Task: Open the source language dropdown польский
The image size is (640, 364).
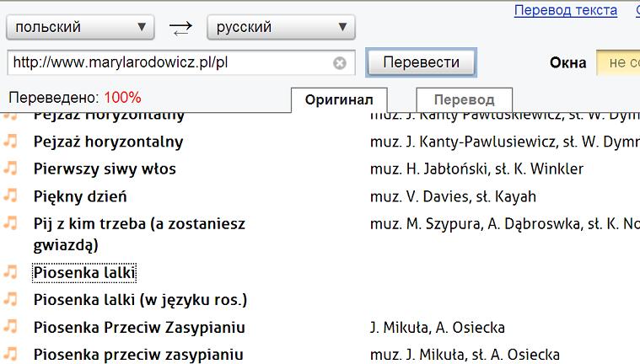Action: 80,27
